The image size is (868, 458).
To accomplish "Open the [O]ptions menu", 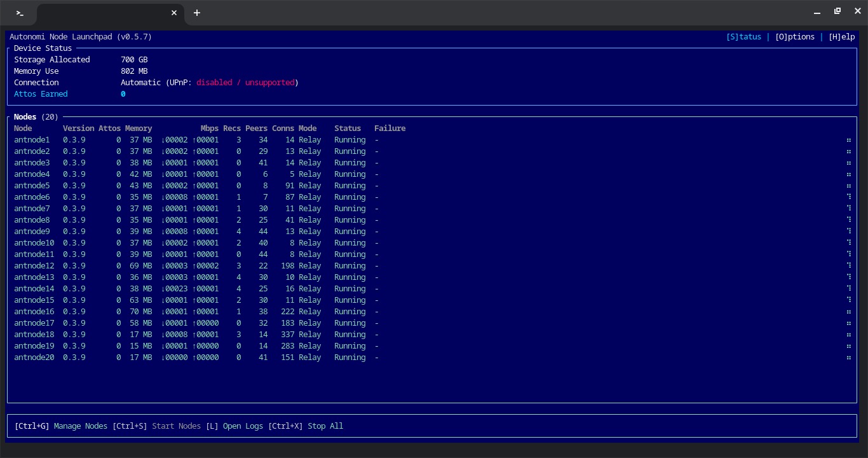I will [x=794, y=37].
